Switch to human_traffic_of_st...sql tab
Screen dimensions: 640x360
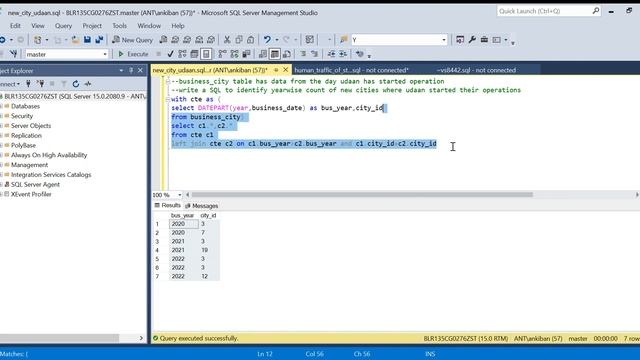click(351, 70)
